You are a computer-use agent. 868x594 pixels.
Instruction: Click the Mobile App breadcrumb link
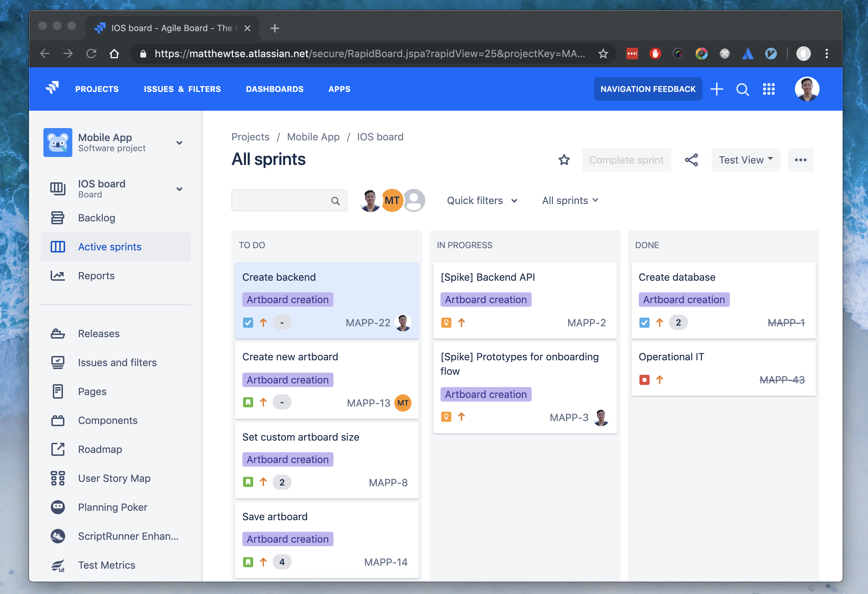[x=313, y=137]
